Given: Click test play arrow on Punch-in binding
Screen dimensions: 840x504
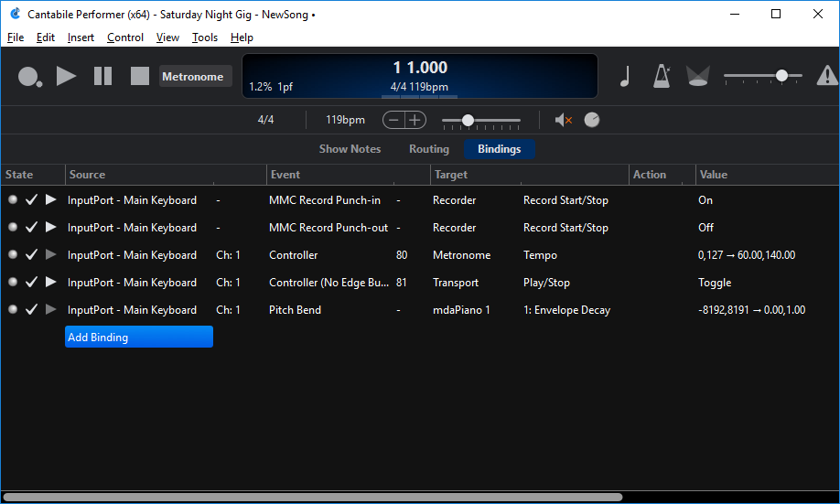Looking at the screenshot, I should [x=51, y=199].
